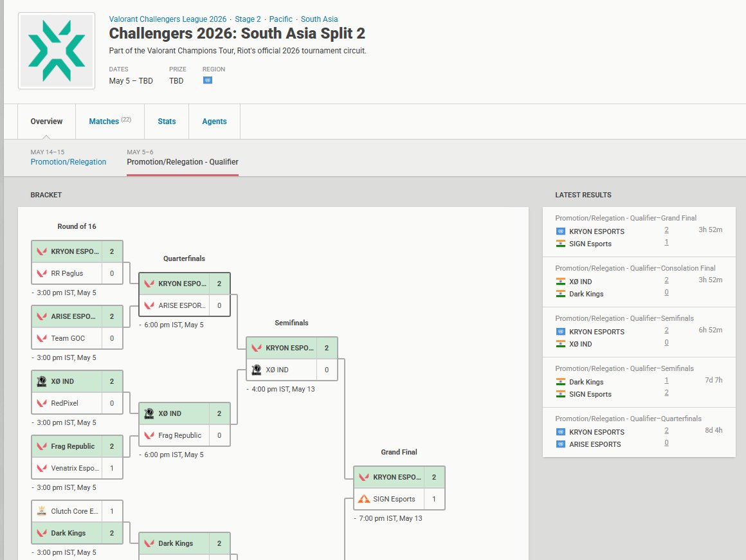Open Semifinals result KRYON ESPORTS vs XØ IND
The height and width of the screenshot is (560, 746).
point(639,332)
